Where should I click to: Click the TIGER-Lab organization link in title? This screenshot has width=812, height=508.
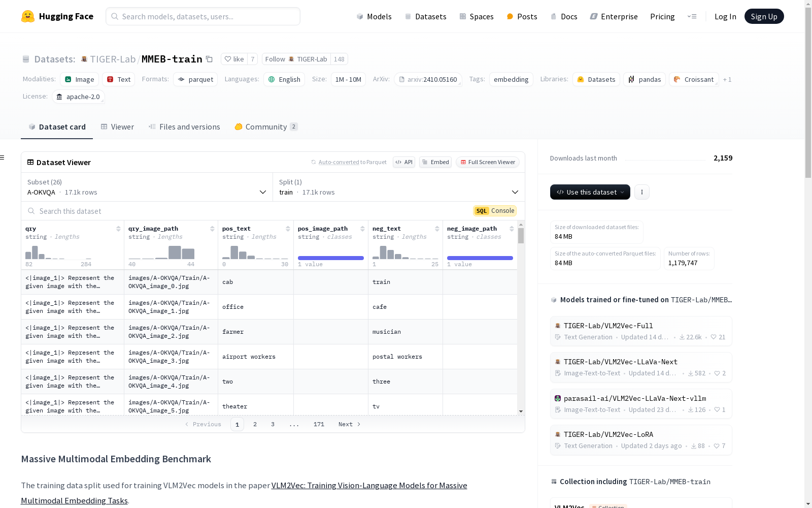[113, 59]
